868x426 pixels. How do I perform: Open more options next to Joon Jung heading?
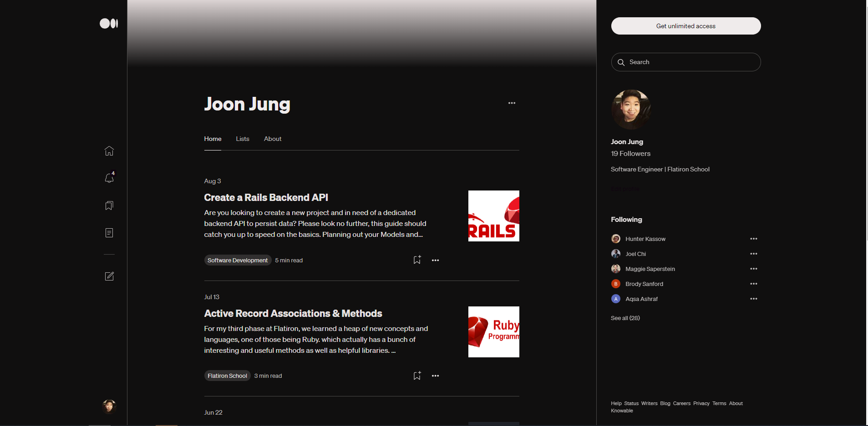[x=511, y=103]
